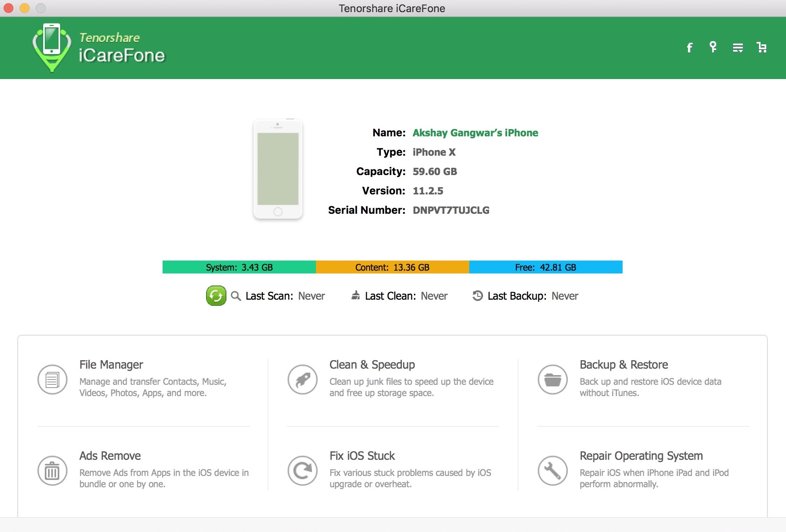Open the hamburger menu with dropdown arrow
786x532 pixels.
point(738,48)
